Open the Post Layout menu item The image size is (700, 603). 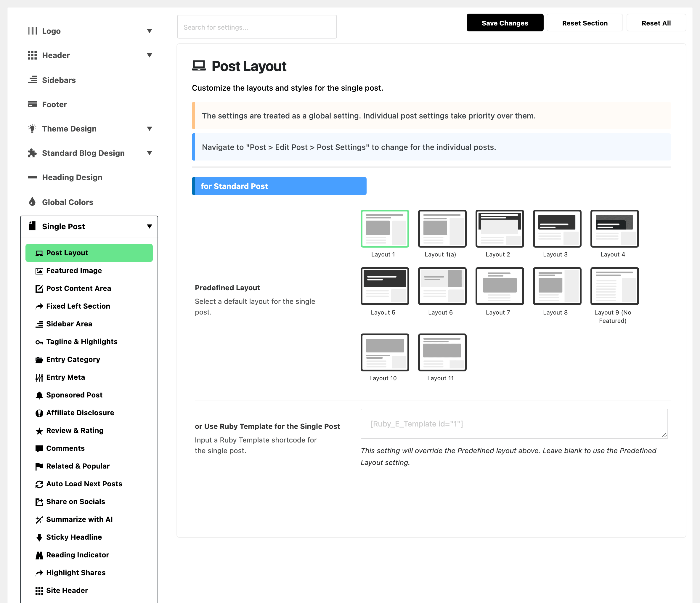pos(89,253)
